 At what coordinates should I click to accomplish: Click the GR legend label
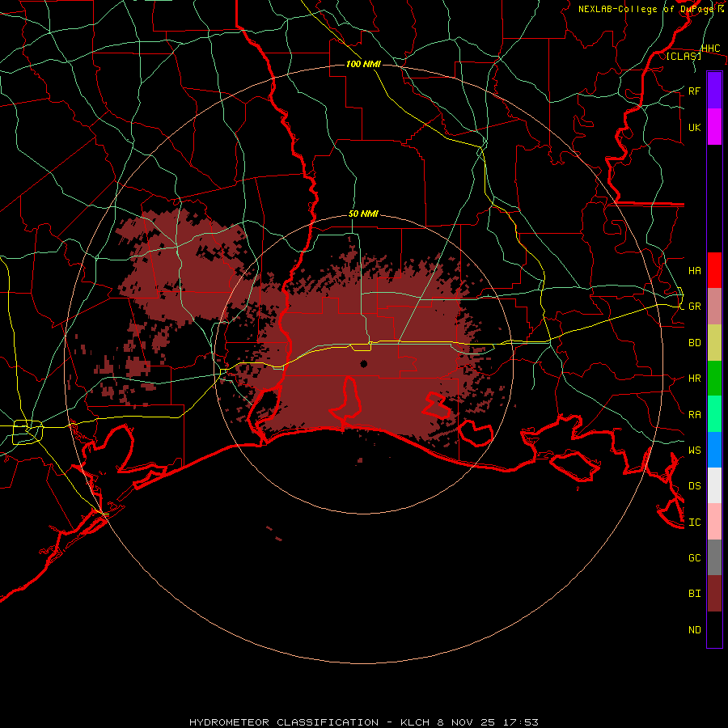tap(694, 307)
